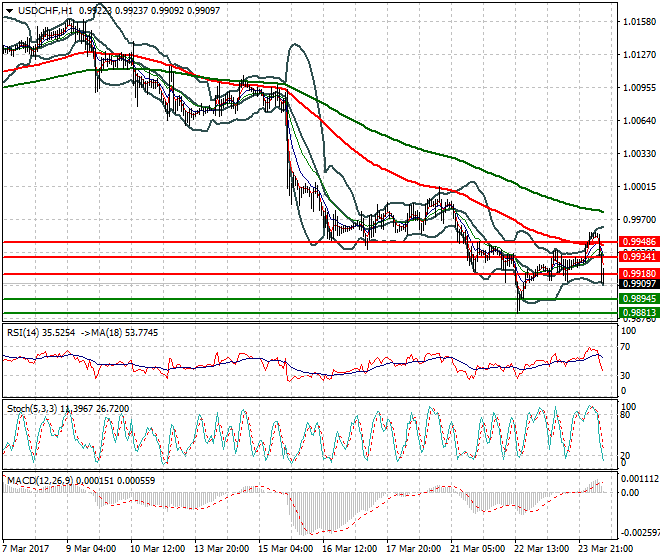
Task: Click the 0.99700 price axis value
Action: pos(639,219)
